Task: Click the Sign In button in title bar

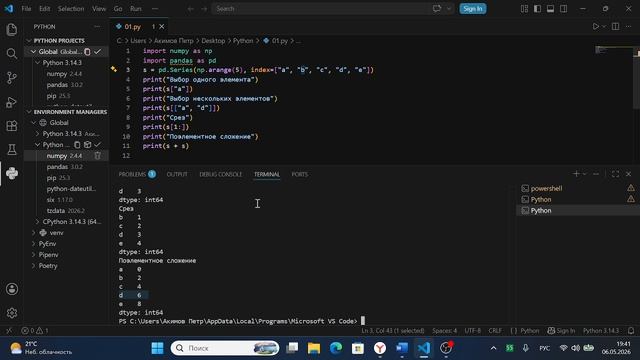Action: (x=473, y=9)
